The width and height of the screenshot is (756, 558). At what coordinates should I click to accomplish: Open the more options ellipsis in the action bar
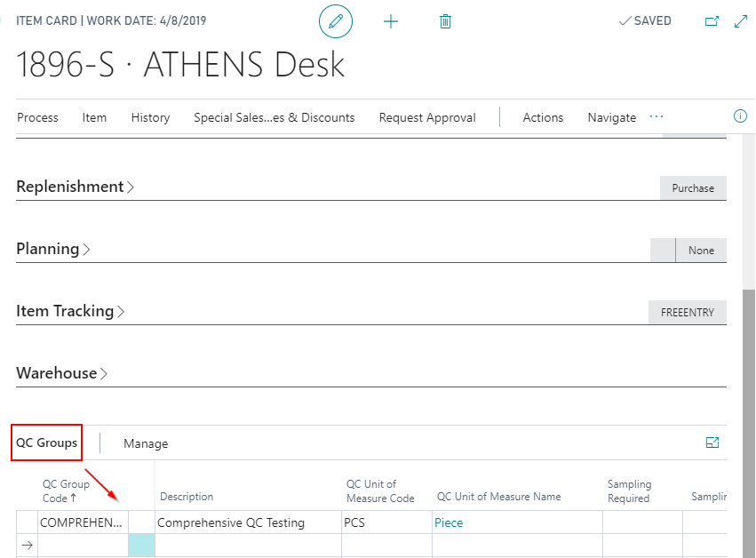(657, 116)
